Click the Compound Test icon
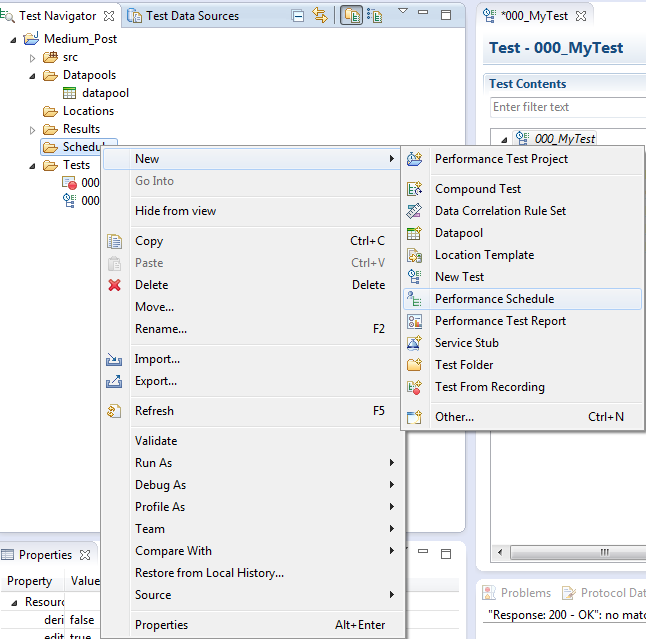Image resolution: width=646 pixels, height=639 pixels. coord(414,189)
